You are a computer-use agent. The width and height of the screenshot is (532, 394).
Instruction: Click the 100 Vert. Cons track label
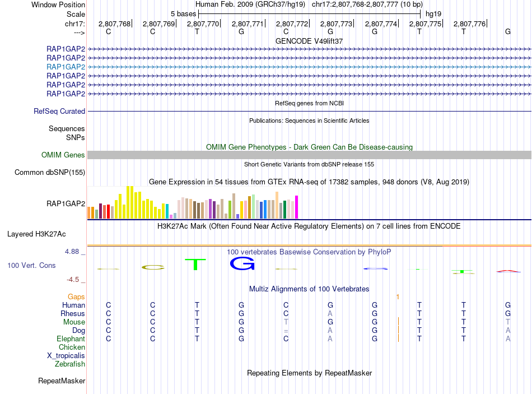[x=31, y=265]
